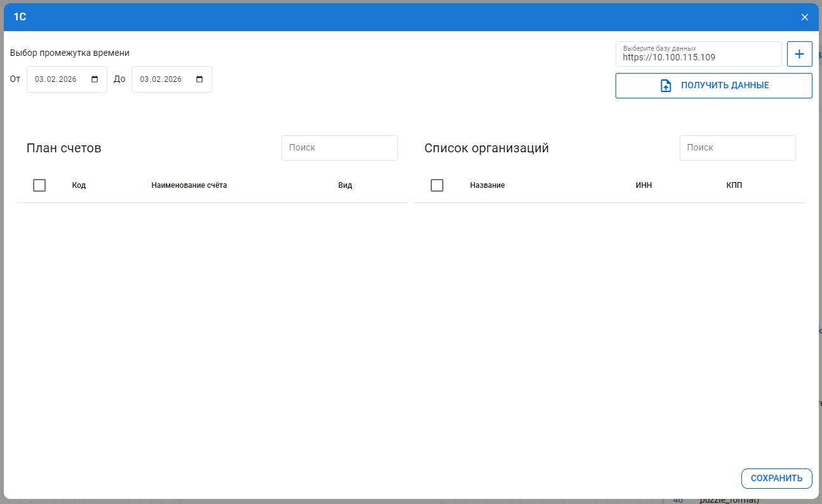Open calendar picker for the 'От' date
The height and width of the screenshot is (504, 822).
click(95, 79)
